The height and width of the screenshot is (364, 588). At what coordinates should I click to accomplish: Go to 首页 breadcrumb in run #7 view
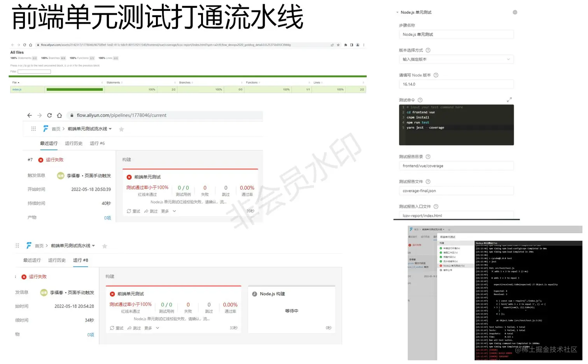(56, 129)
